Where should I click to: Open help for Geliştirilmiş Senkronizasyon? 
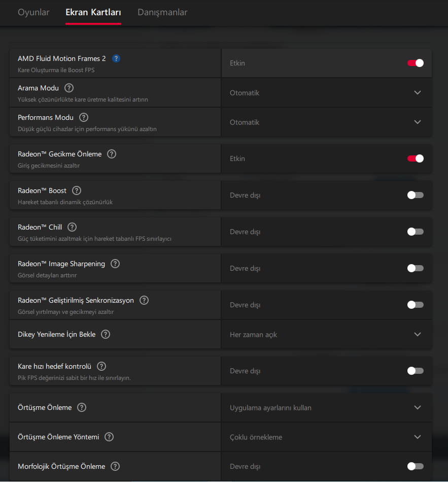click(x=144, y=300)
